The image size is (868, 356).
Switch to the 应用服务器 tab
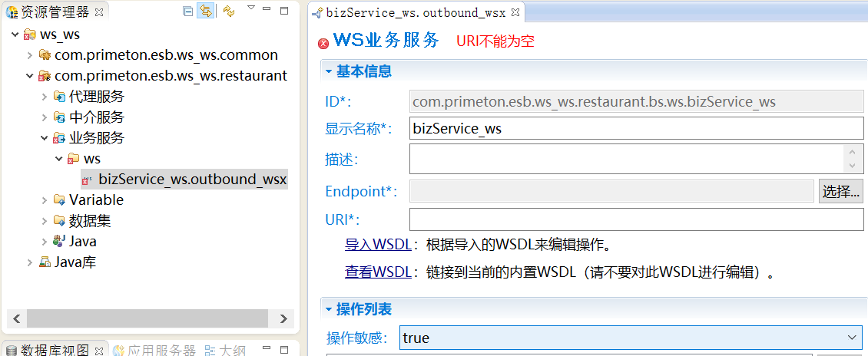click(x=154, y=351)
